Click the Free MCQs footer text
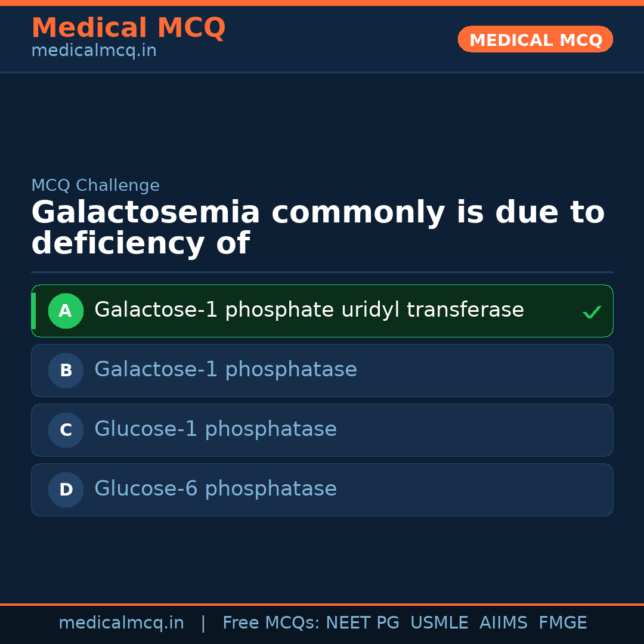Image resolution: width=644 pixels, height=644 pixels. pyautogui.click(x=271, y=623)
